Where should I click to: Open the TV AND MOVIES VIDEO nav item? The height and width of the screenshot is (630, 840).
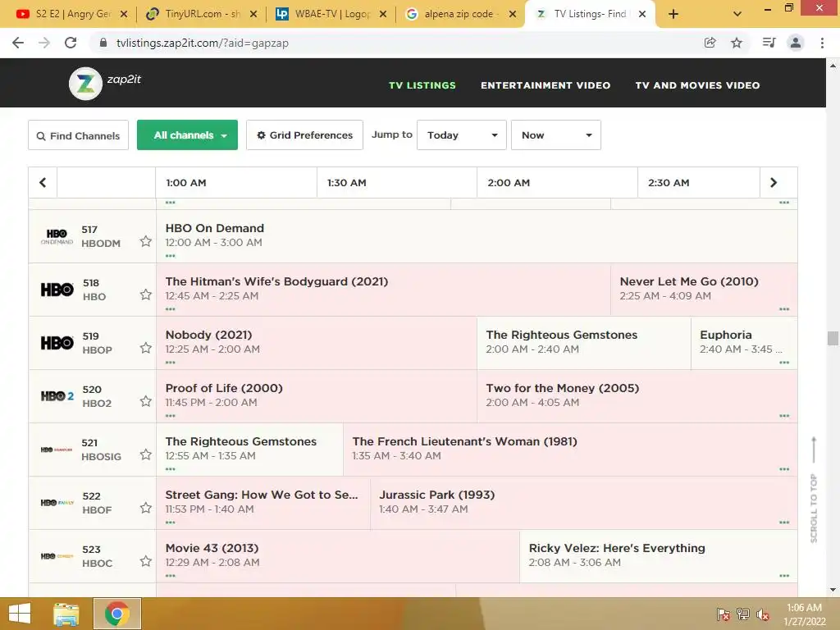tap(697, 85)
